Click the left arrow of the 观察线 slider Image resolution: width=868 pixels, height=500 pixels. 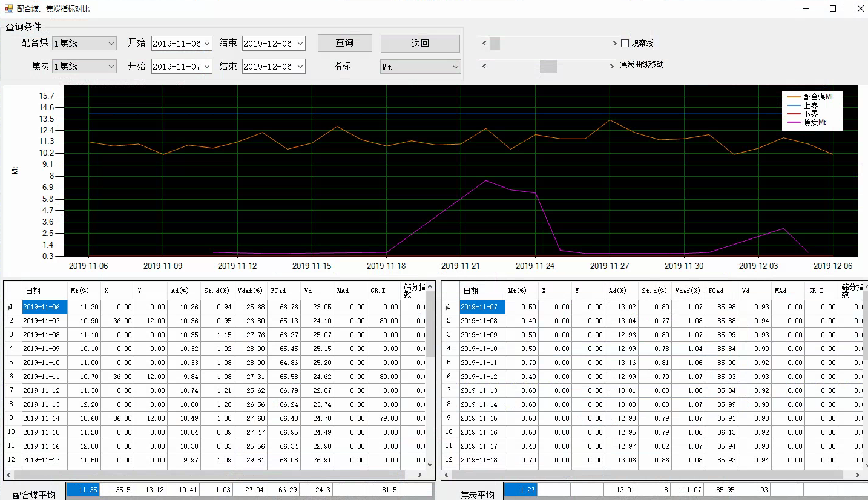click(x=484, y=44)
